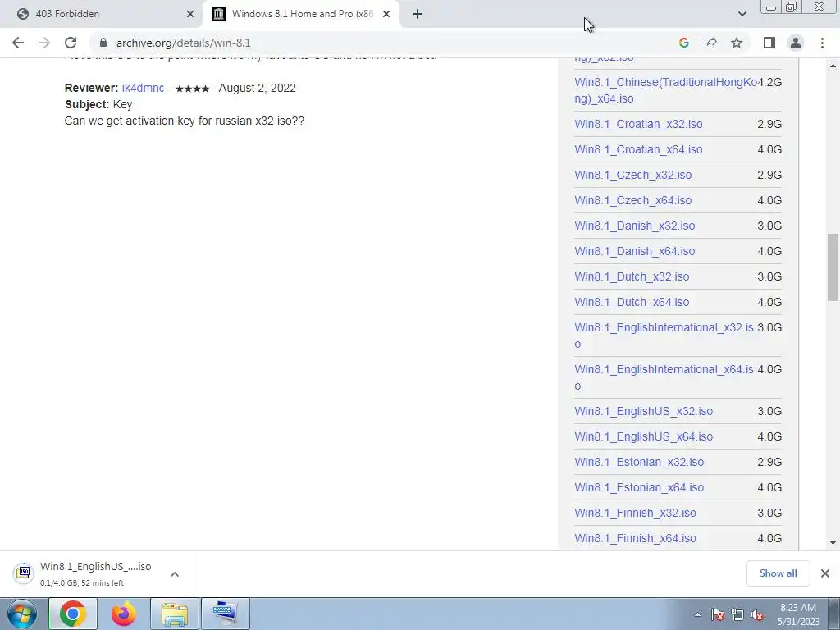
Task: Toggle the browser side panel
Action: (769, 43)
